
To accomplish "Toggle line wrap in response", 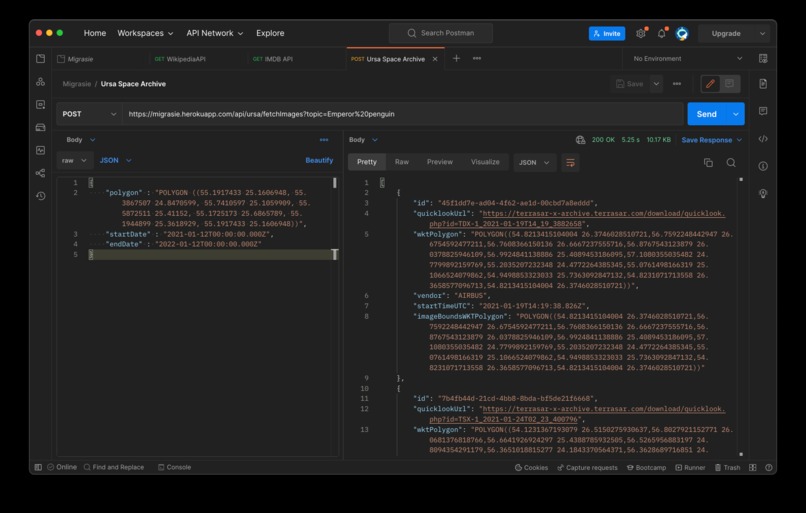I will click(570, 163).
